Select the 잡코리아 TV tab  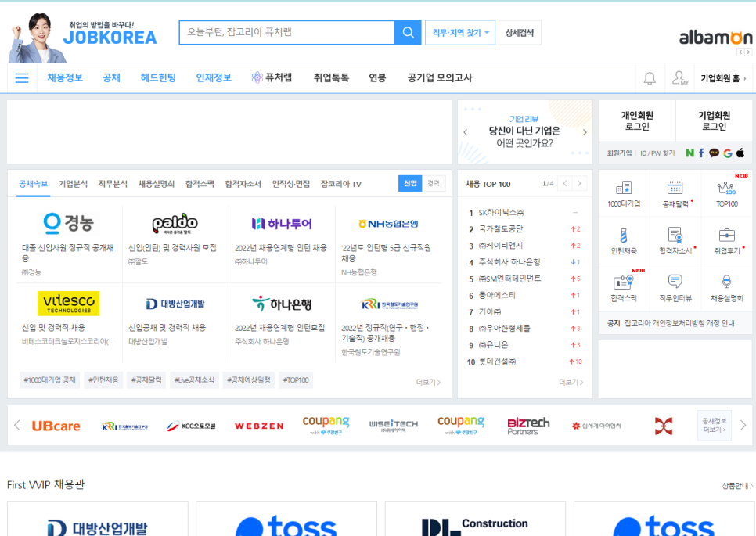click(x=341, y=184)
